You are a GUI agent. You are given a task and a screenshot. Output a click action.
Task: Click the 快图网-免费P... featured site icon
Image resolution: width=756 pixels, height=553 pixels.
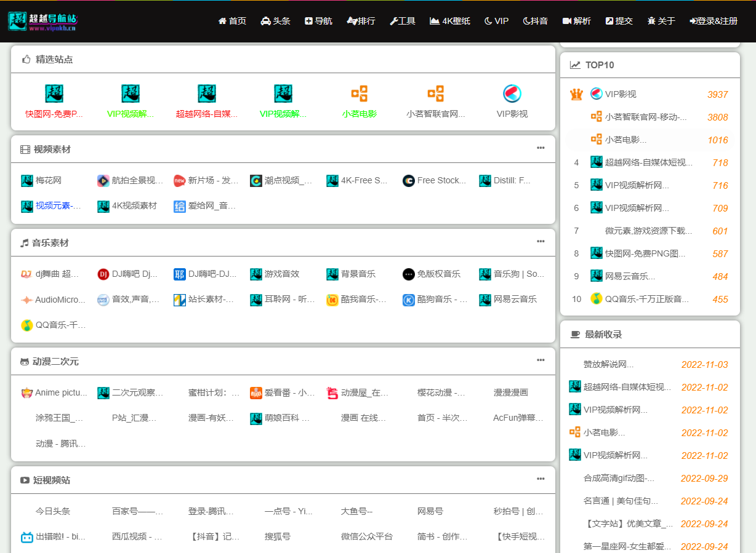54,93
